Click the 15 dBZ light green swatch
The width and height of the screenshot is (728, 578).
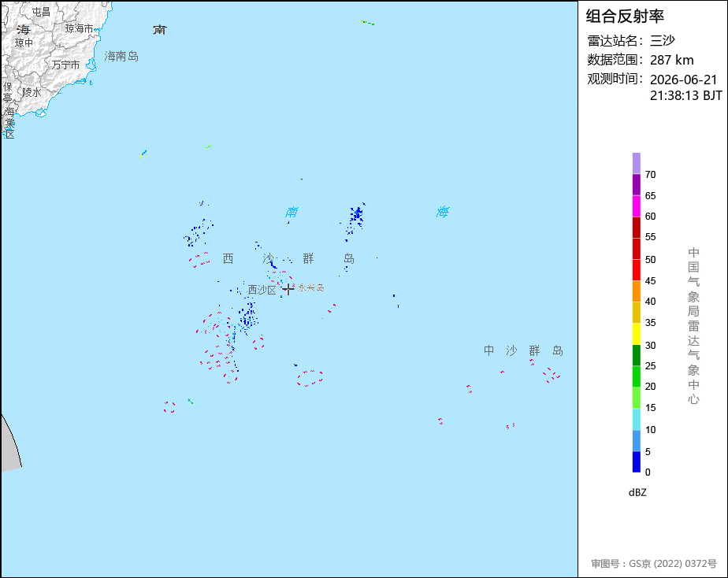tap(637, 398)
